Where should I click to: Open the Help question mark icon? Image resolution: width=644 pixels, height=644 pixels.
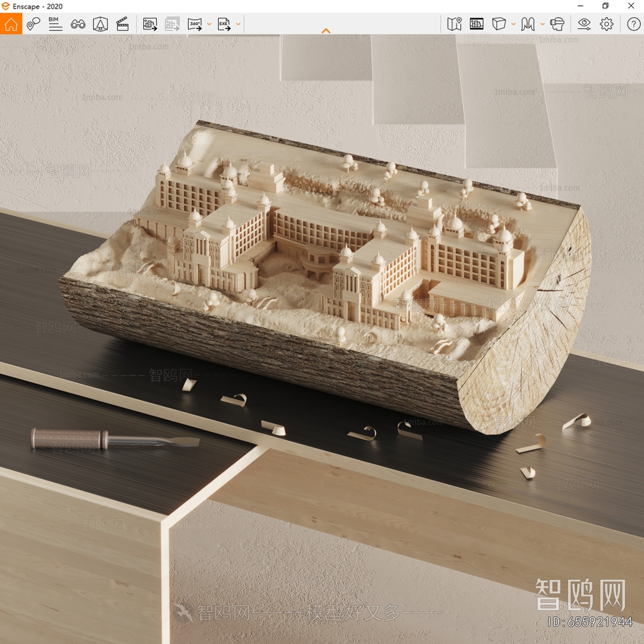[x=634, y=24]
